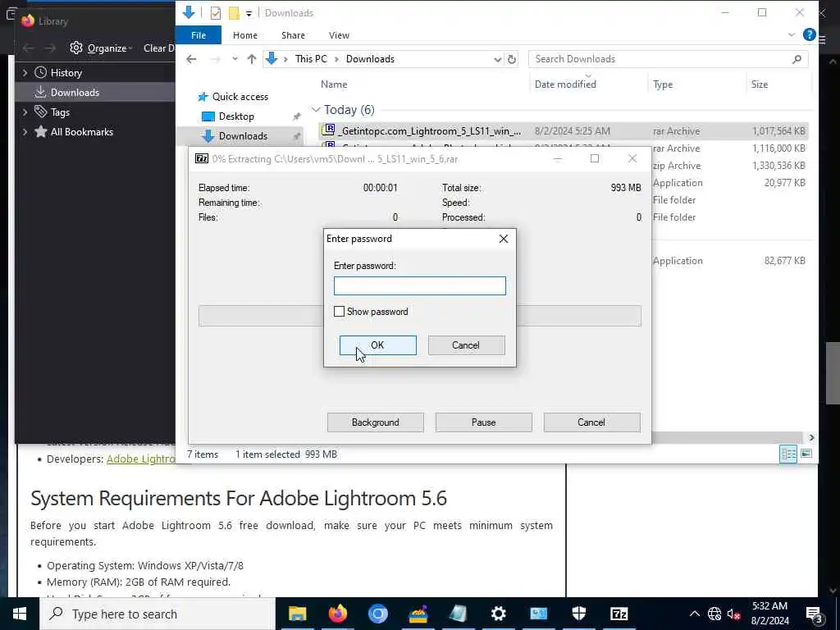The image size is (840, 630).
Task: Select the Getintopc.com_Lightroom_5 rar file
Action: coord(563,130)
